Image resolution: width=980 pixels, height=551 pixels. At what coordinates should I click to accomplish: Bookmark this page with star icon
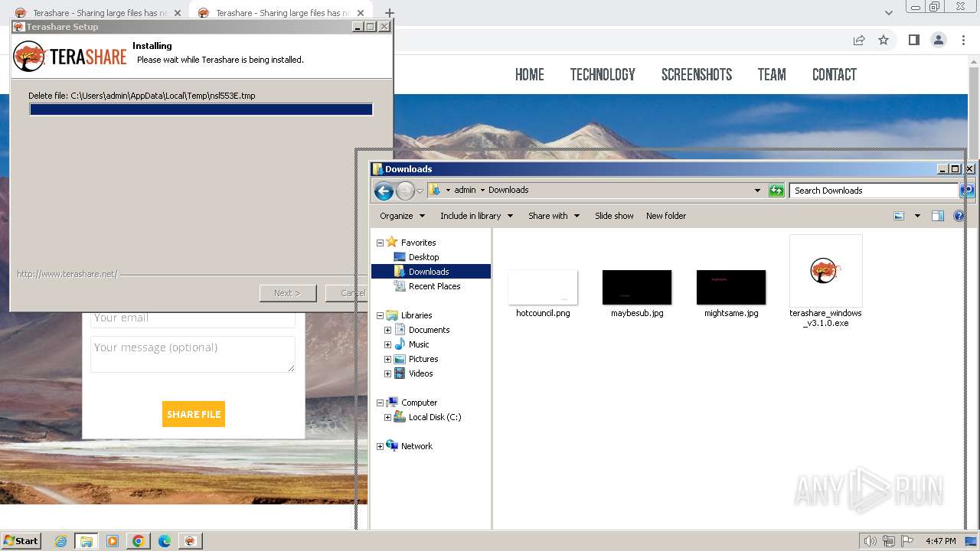(884, 40)
